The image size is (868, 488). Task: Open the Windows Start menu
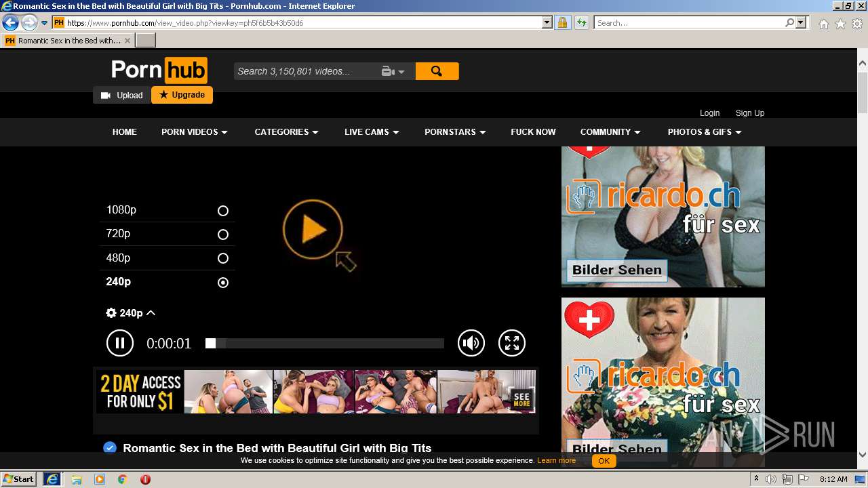(19, 479)
